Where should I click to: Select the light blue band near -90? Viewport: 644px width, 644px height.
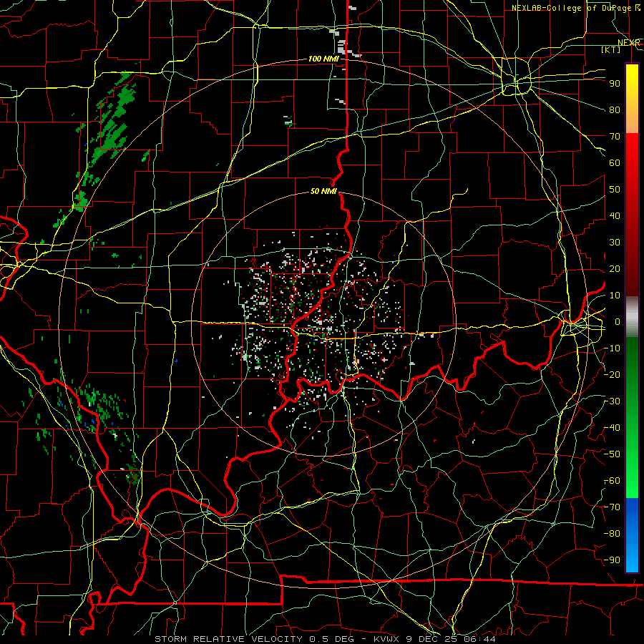pyautogui.click(x=632, y=559)
